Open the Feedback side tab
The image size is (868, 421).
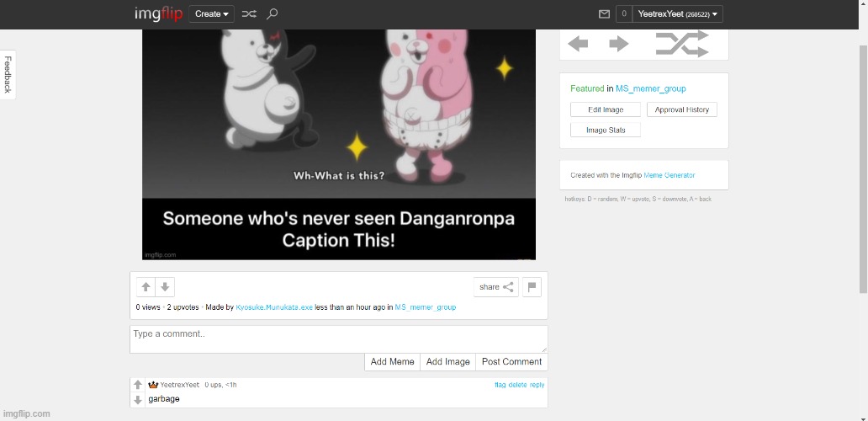point(8,74)
